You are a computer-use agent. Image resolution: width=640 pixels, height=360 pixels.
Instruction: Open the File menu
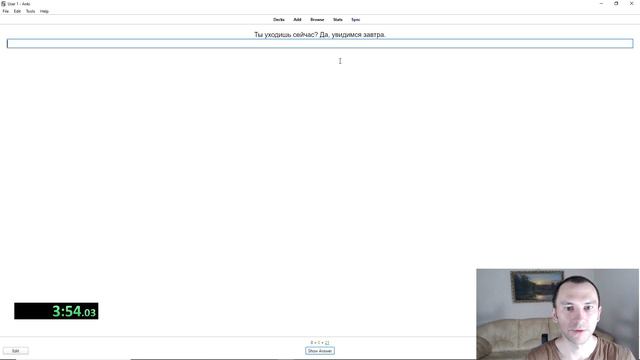[6, 11]
